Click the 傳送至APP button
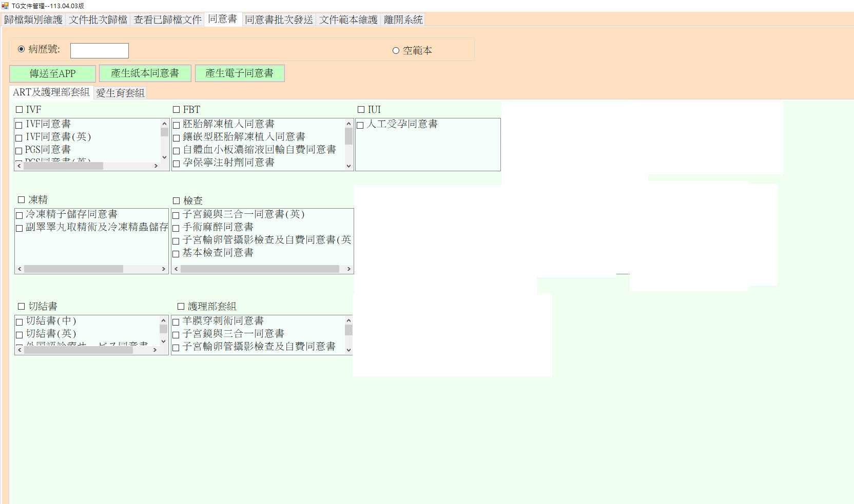The image size is (854, 504). 52,73
